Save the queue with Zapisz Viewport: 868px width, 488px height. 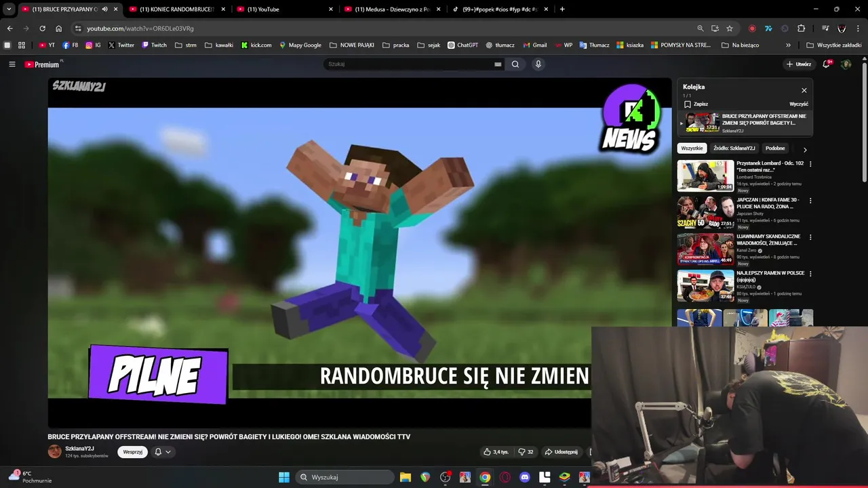pyautogui.click(x=696, y=104)
